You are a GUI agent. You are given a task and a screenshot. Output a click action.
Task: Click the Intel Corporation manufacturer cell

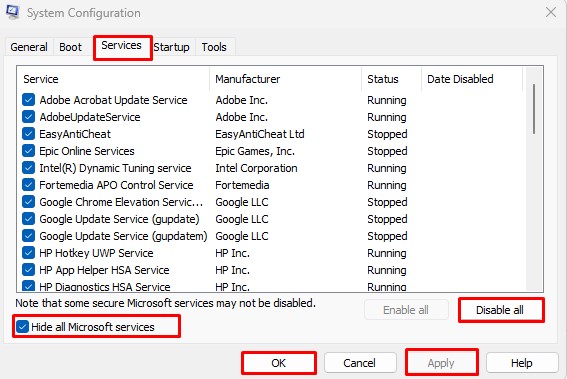pyautogui.click(x=256, y=168)
